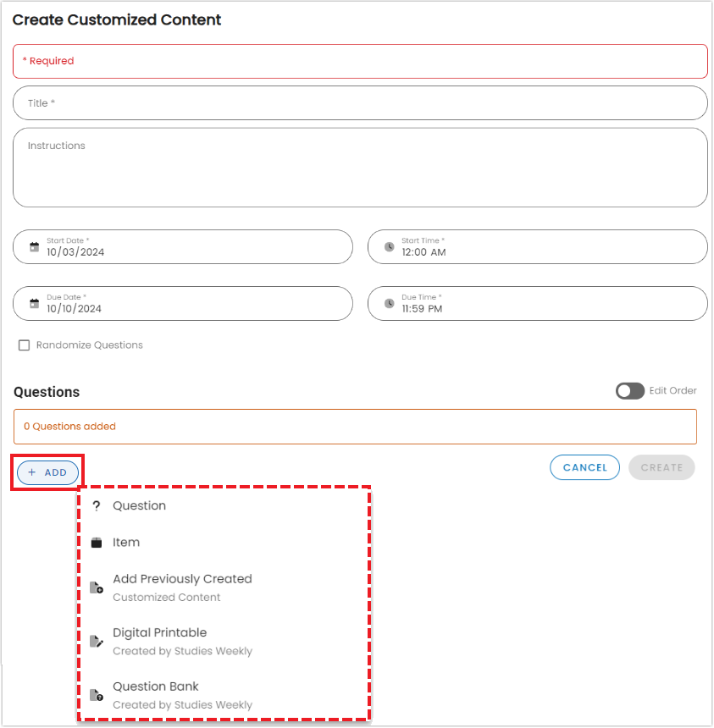This screenshot has width=714, height=728.
Task: Click the Question Bank file icon
Action: [x=97, y=695]
